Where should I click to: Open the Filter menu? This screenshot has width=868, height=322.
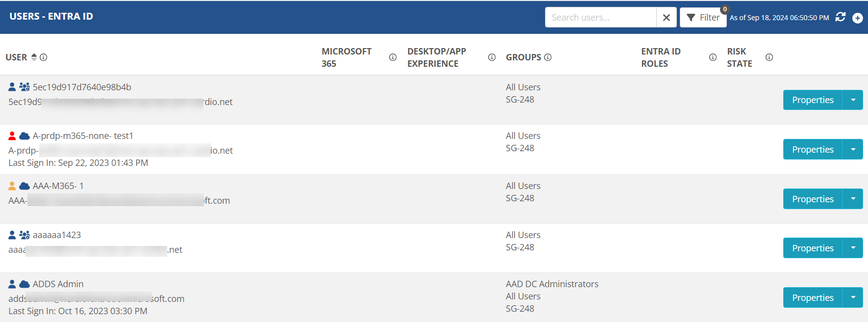pos(703,18)
